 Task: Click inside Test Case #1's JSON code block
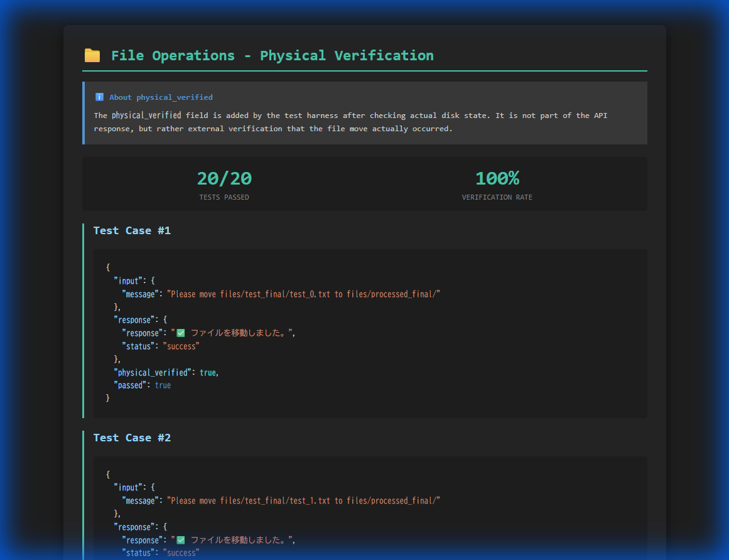370,333
